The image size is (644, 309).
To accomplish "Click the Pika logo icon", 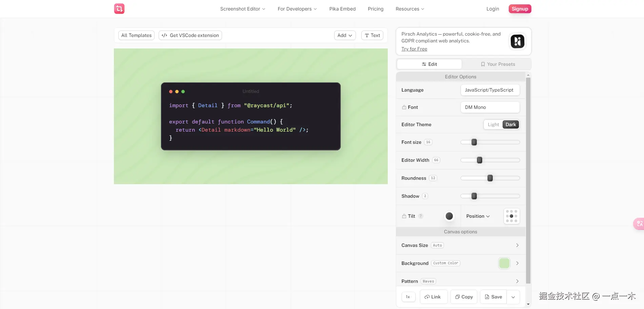I will 119,9.
